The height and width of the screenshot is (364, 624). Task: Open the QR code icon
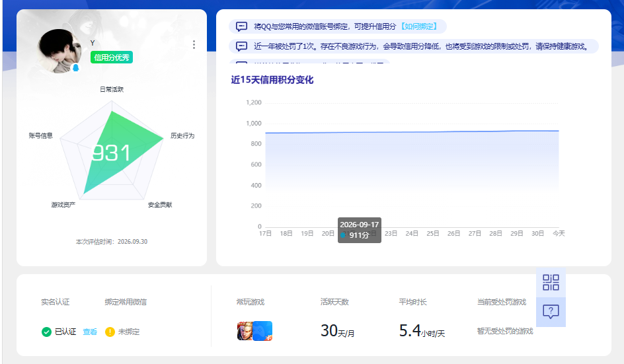click(x=551, y=283)
